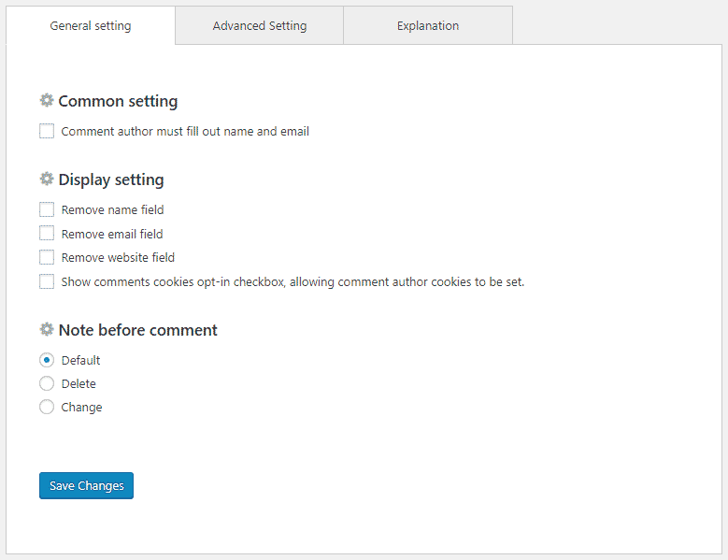Check the Remove website field box
This screenshot has height=560, width=728.
[47, 257]
